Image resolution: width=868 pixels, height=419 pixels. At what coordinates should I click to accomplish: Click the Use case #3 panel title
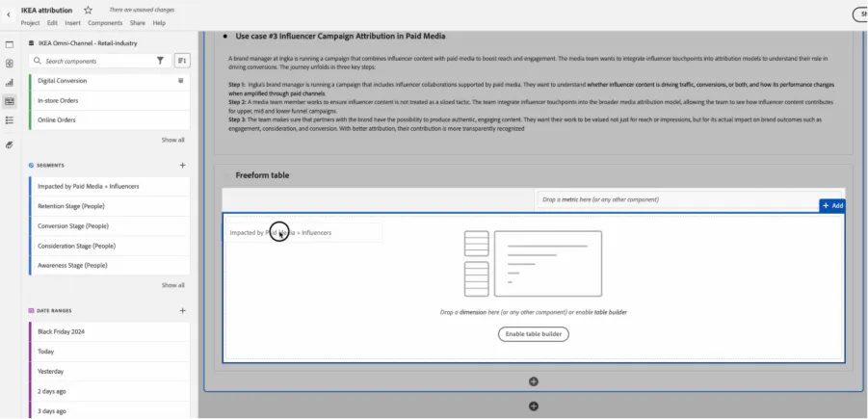(340, 37)
